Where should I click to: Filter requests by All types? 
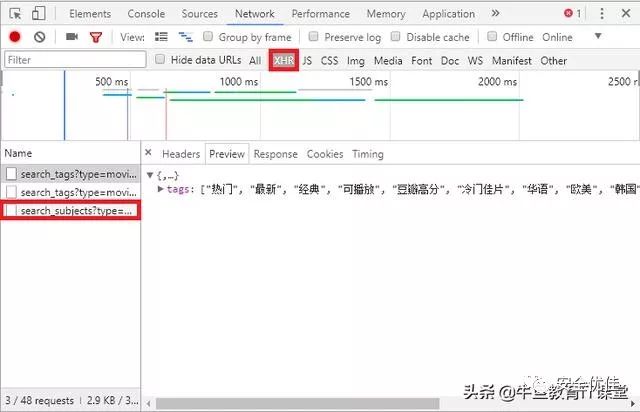(255, 60)
